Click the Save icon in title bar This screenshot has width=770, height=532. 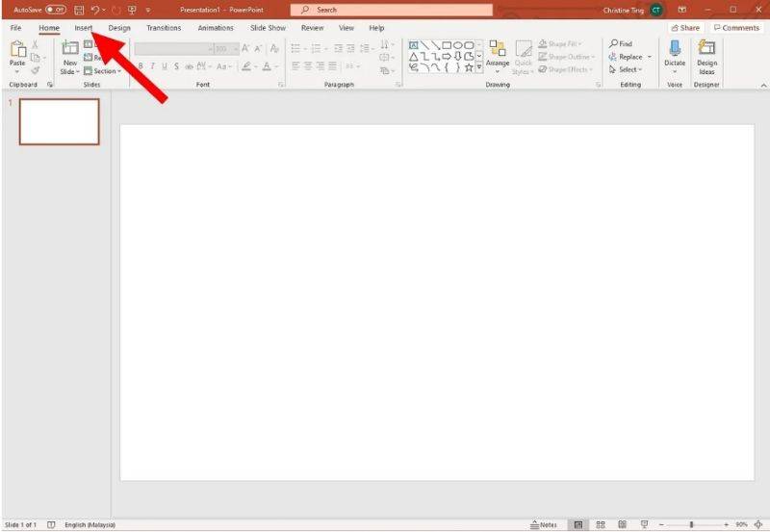point(76,10)
